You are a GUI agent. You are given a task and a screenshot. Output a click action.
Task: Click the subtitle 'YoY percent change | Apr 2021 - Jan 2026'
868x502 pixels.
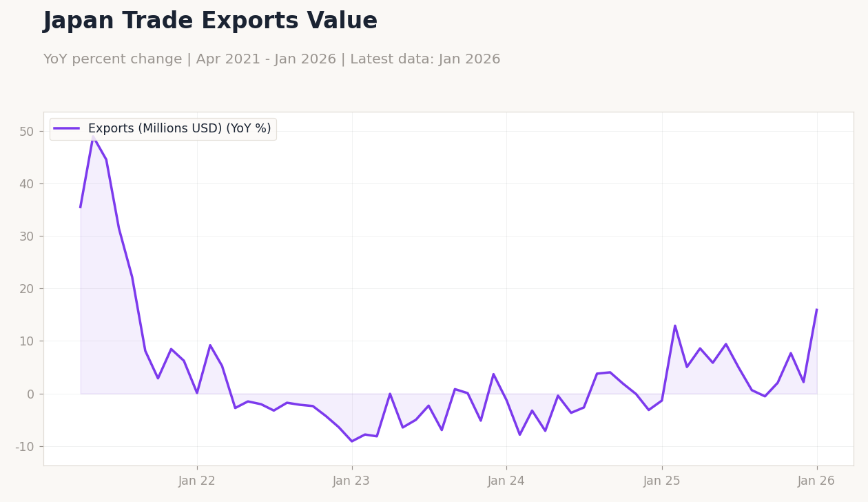189,60
